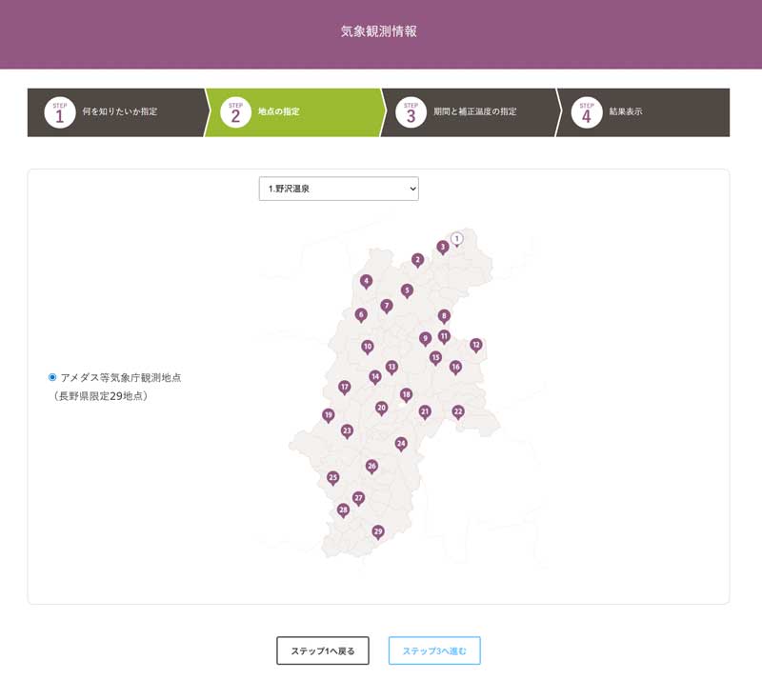Click map marker number 18

tap(407, 394)
